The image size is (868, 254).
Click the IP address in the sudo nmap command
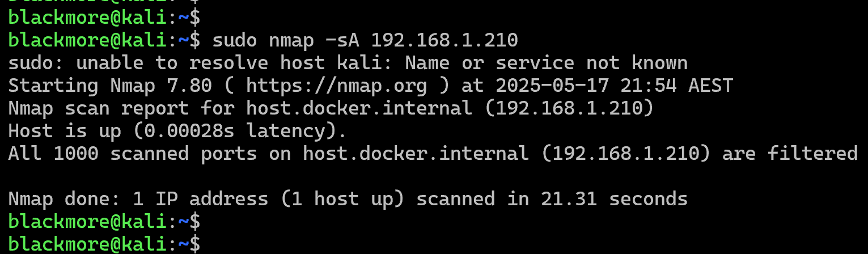(x=444, y=40)
